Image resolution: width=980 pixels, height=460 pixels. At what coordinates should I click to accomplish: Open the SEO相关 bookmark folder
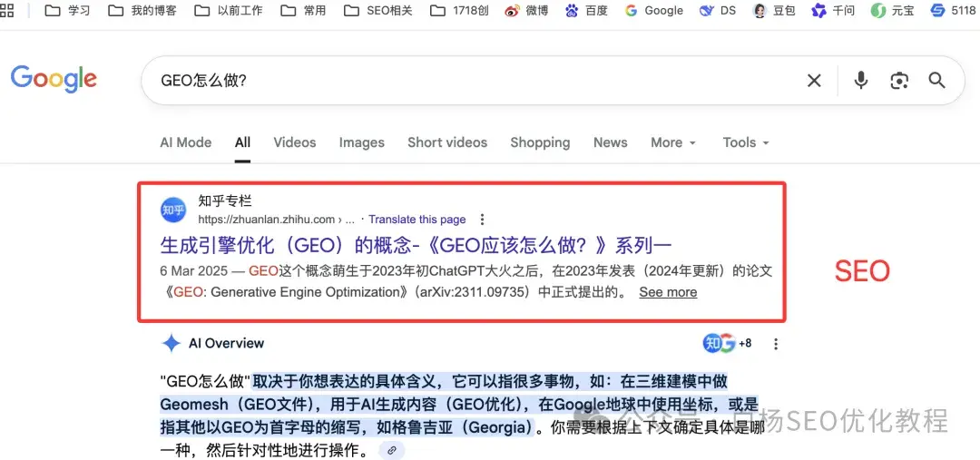(378, 11)
